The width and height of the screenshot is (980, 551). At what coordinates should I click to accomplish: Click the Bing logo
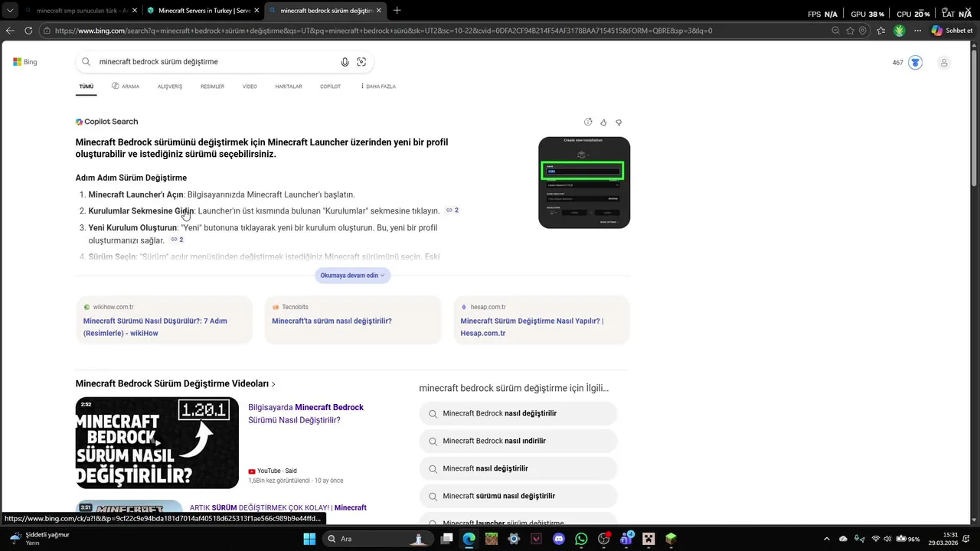(x=25, y=62)
